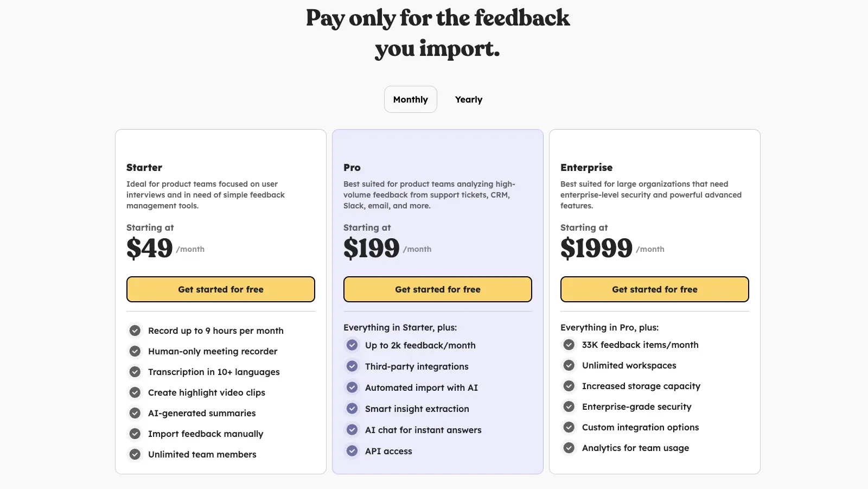This screenshot has height=489, width=868.
Task: Click checkmark icon next to Unlimited team members
Action: coord(135,454)
